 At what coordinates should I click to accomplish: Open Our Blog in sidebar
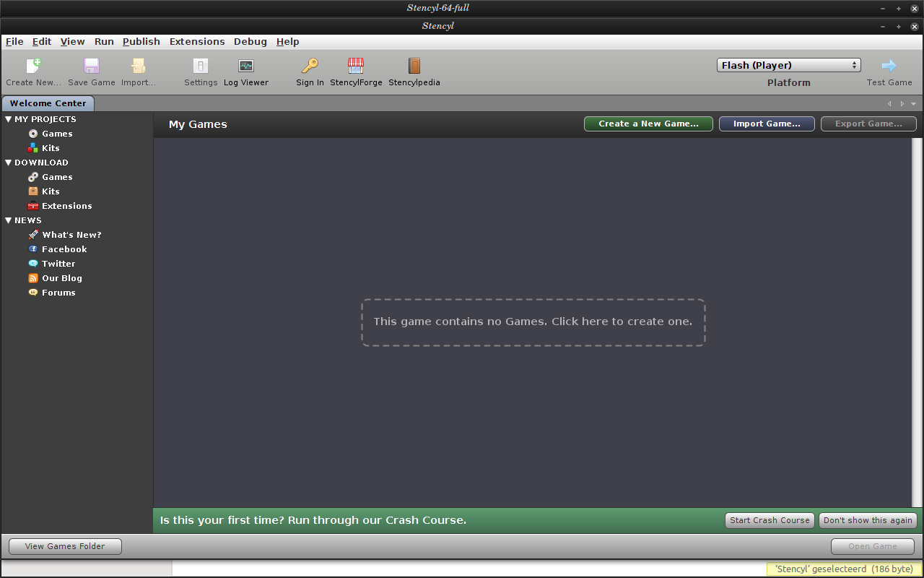62,278
